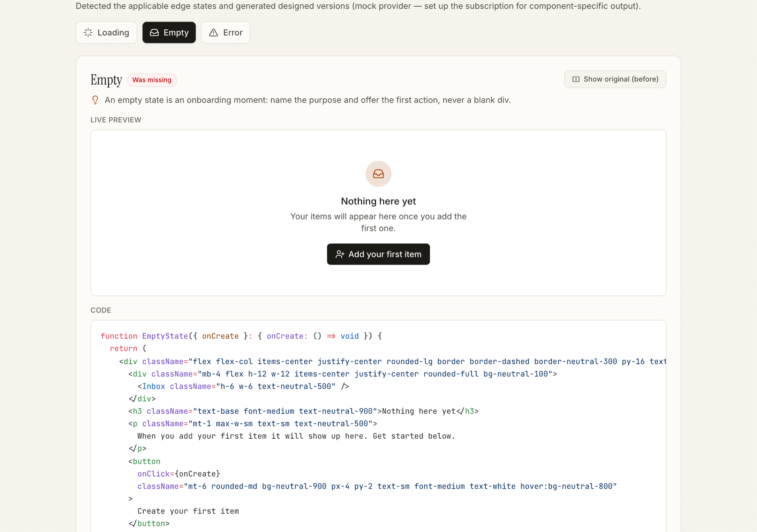
Task: Click the 'Detected the applicable edge states' description
Action: (358, 6)
